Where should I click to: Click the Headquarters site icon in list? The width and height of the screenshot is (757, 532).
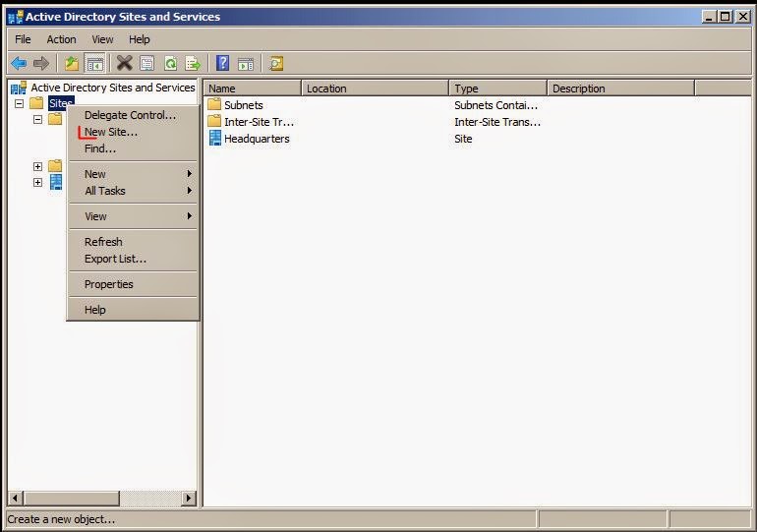pos(215,138)
